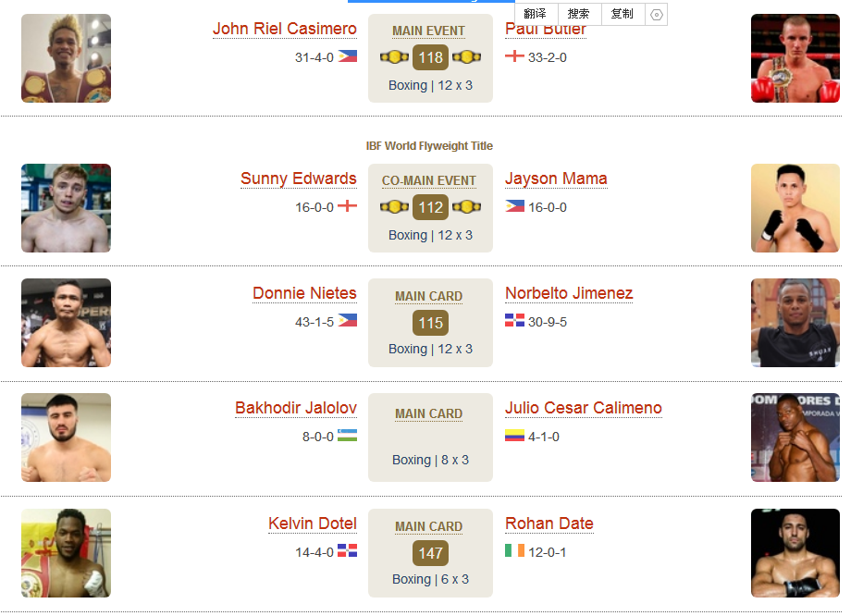The height and width of the screenshot is (616, 863).
Task: Open Kelvin Dotel's fighter profile link
Action: (x=313, y=523)
